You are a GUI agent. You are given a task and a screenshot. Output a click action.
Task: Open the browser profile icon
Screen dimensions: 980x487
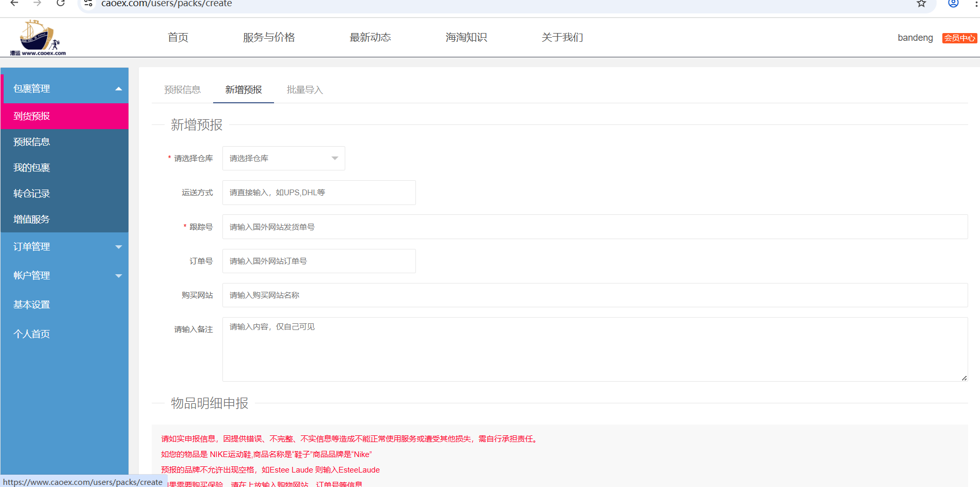[x=953, y=4]
